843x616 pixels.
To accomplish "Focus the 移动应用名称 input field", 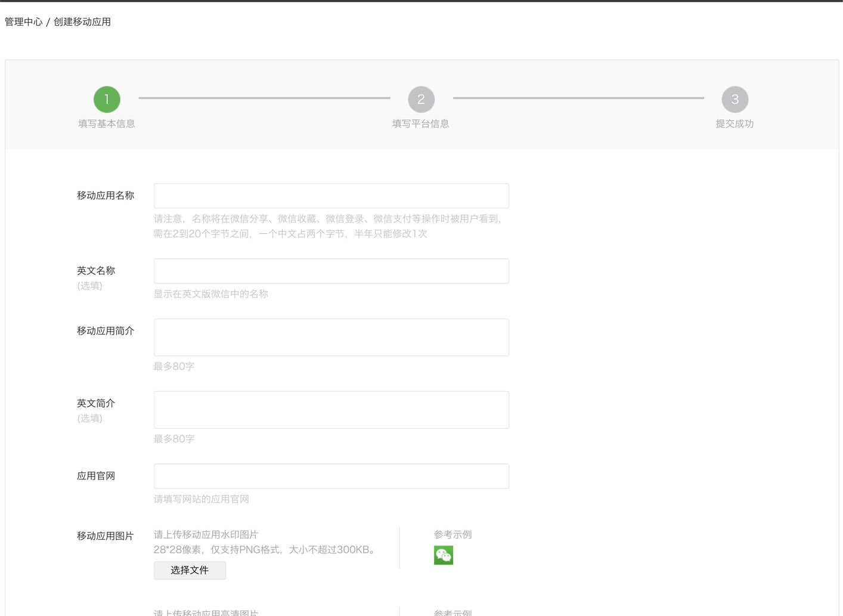I will click(x=331, y=196).
